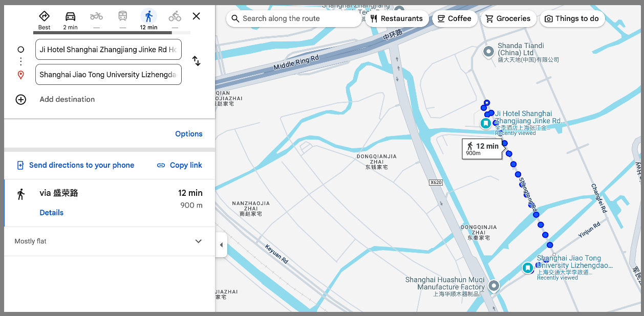Click the destination red pin icon

20,75
